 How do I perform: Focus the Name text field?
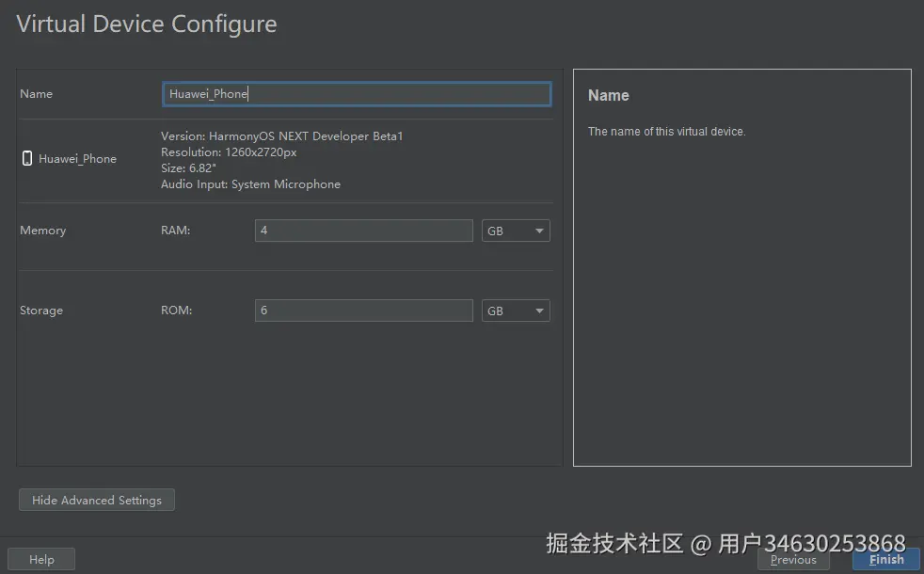356,94
